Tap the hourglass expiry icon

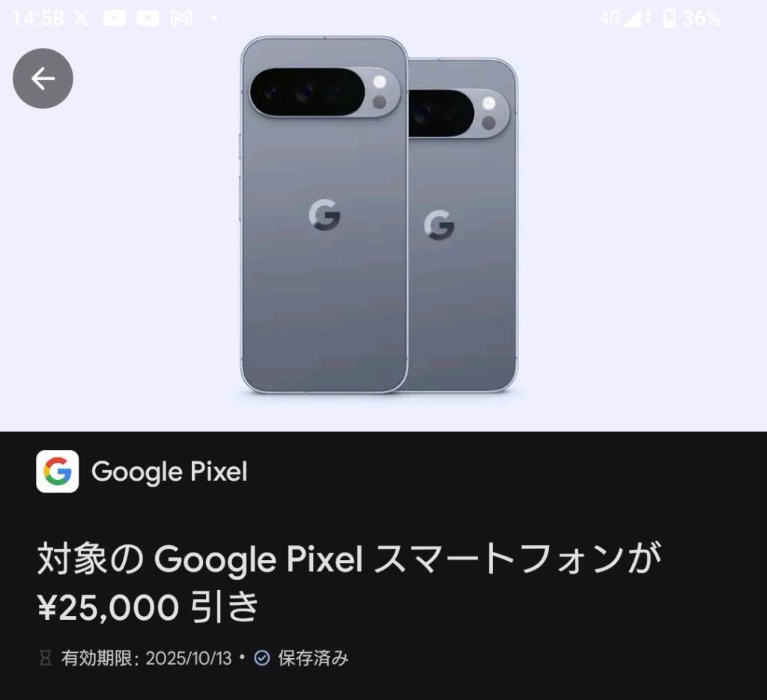(46, 658)
